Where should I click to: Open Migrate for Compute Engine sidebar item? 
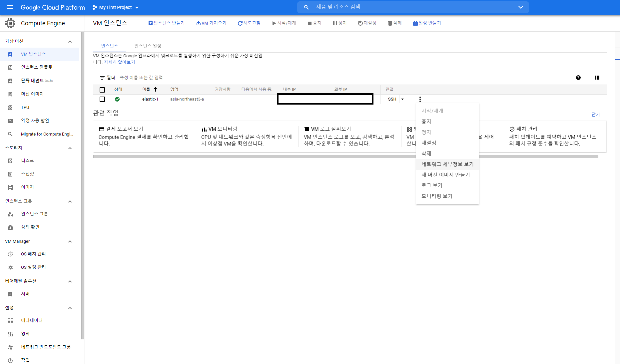coord(40,134)
